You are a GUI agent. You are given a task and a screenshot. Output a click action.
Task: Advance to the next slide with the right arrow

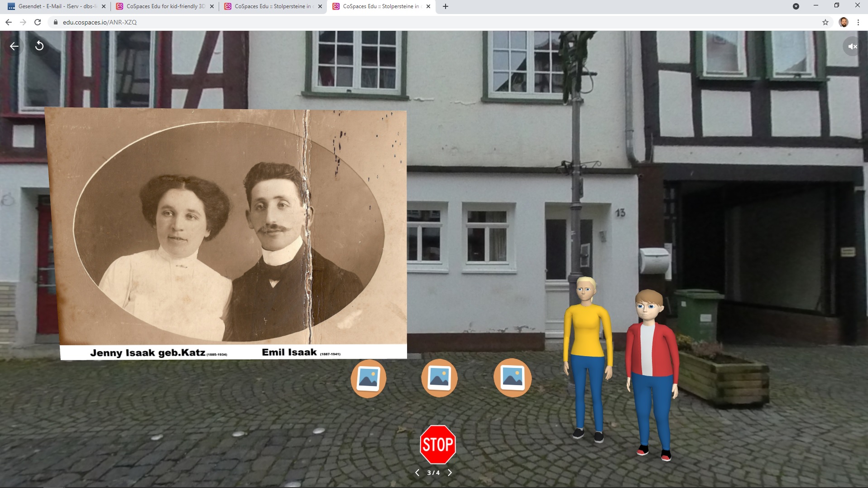coord(449,472)
